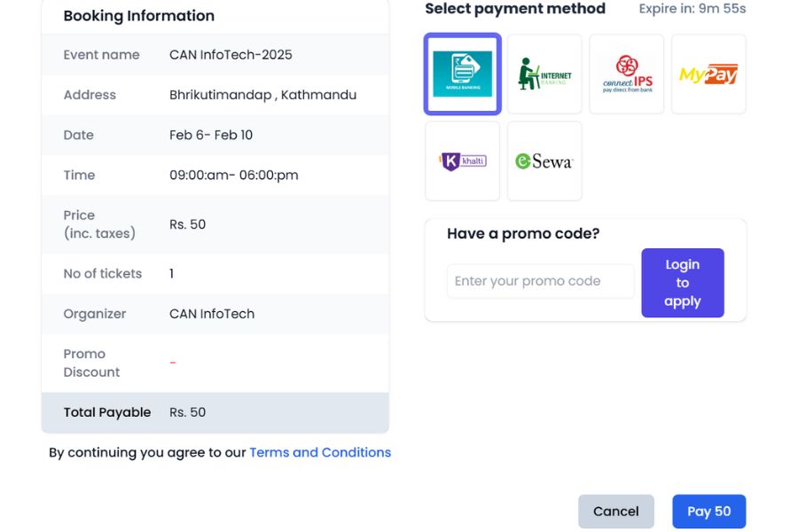Click the Promo Discount dash value

point(173,363)
